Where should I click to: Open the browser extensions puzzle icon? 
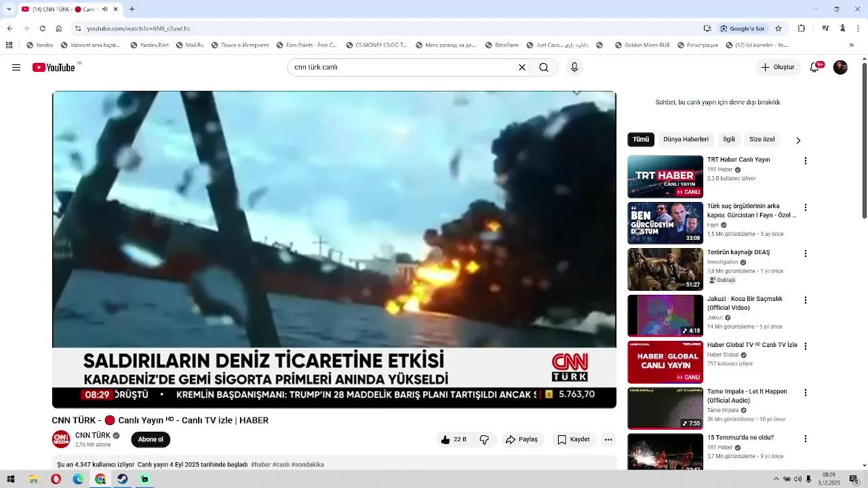[x=802, y=28]
